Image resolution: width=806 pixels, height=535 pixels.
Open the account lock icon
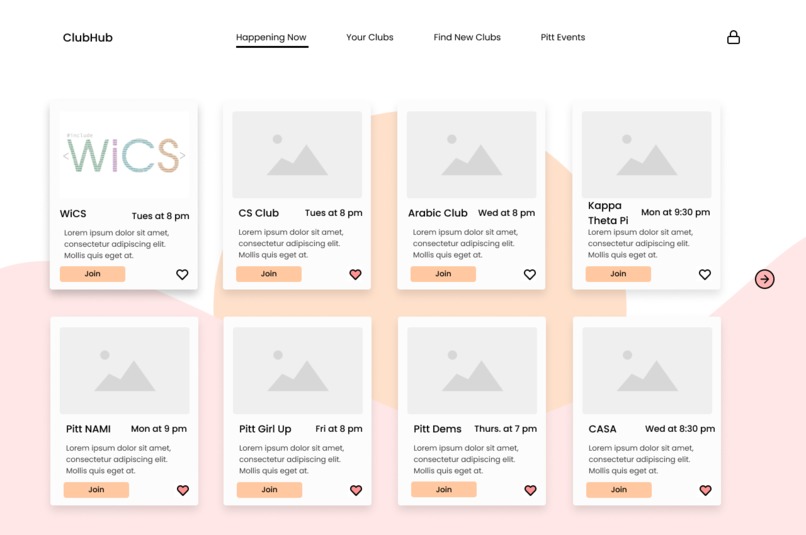pyautogui.click(x=733, y=37)
